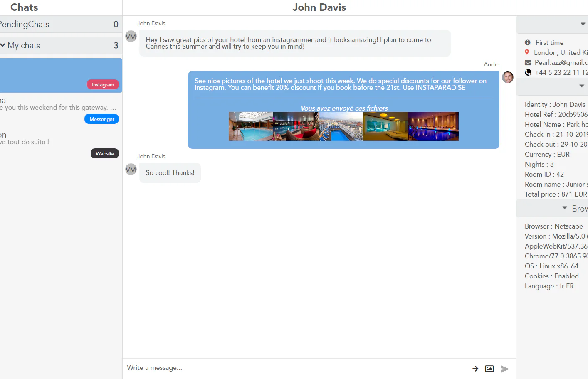Click the My chats count 3
Screen dimensions: 588x379
tap(116, 45)
